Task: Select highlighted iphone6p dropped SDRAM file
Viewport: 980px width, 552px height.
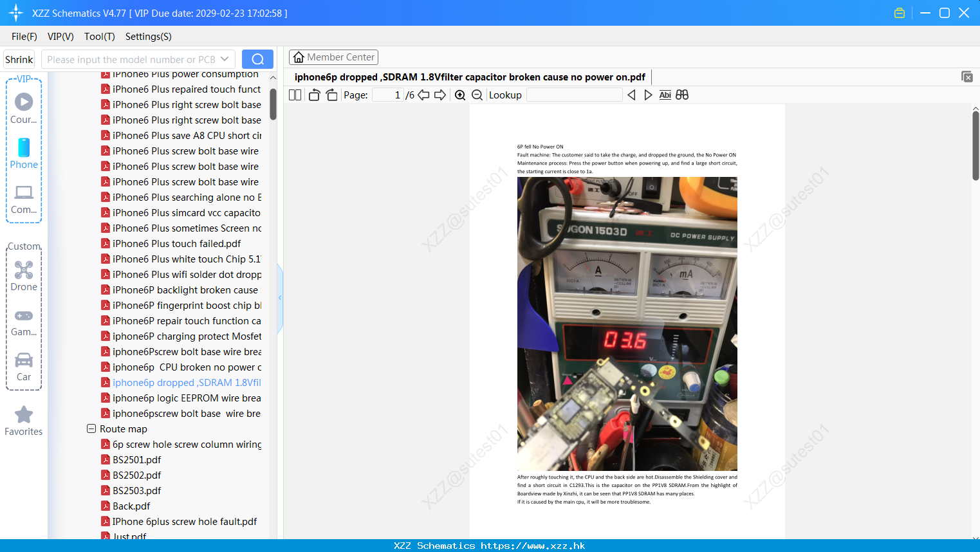Action: 181,382
